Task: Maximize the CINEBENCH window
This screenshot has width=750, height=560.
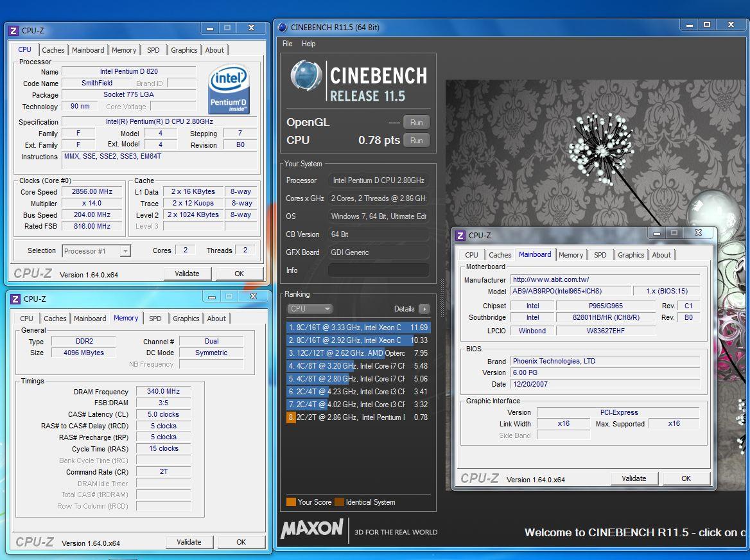Action: (707, 25)
